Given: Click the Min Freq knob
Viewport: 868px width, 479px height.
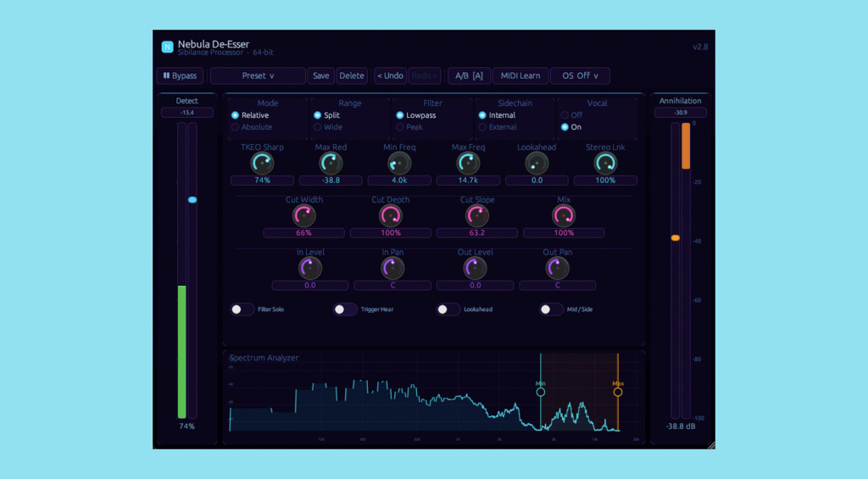Looking at the screenshot, I should tap(399, 164).
